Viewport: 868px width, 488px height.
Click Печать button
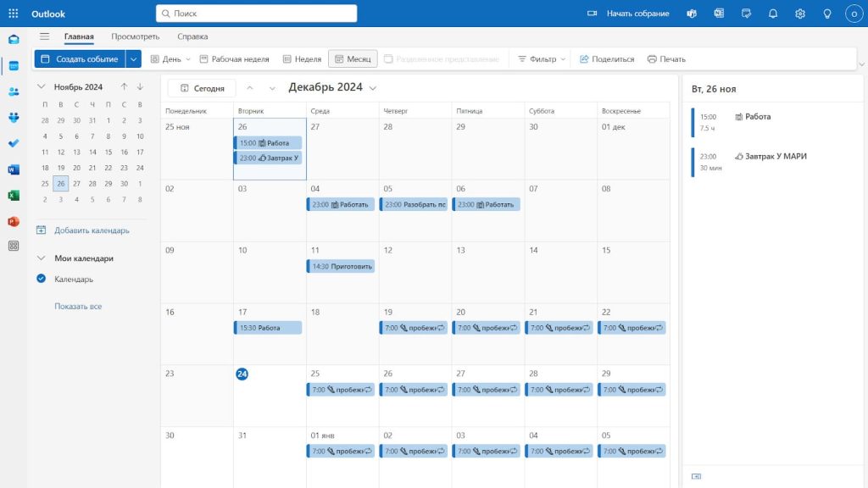point(666,59)
